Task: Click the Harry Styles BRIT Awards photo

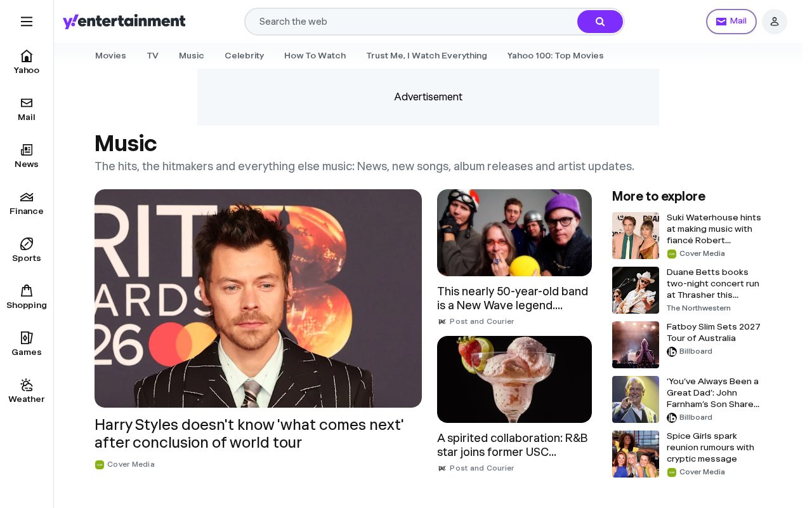Action: point(258,298)
